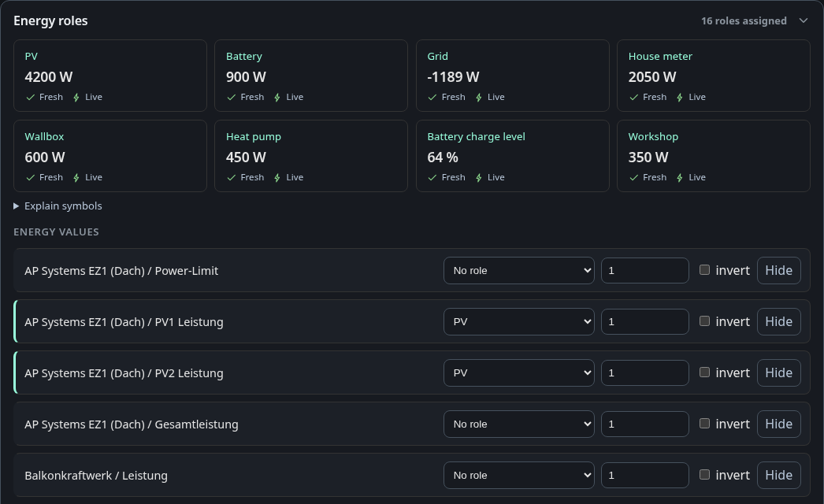Viewport: 824px width, 504px height.
Task: Click the Fresh checkmark icon on PV card
Action: tap(31, 97)
